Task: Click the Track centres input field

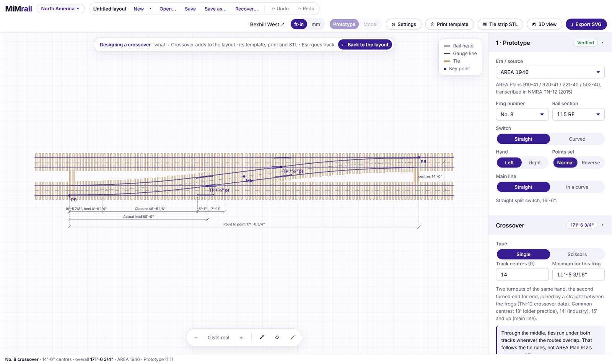Action: [522, 275]
